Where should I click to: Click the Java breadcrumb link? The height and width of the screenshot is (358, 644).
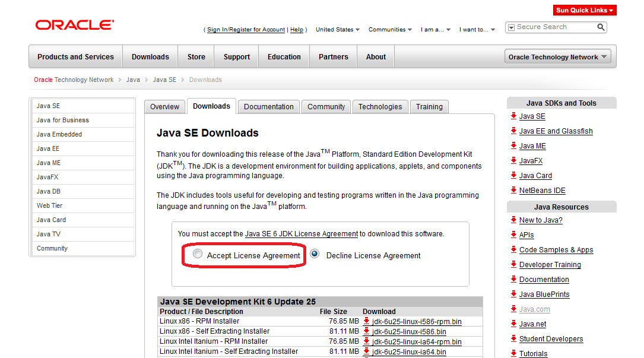coord(133,80)
